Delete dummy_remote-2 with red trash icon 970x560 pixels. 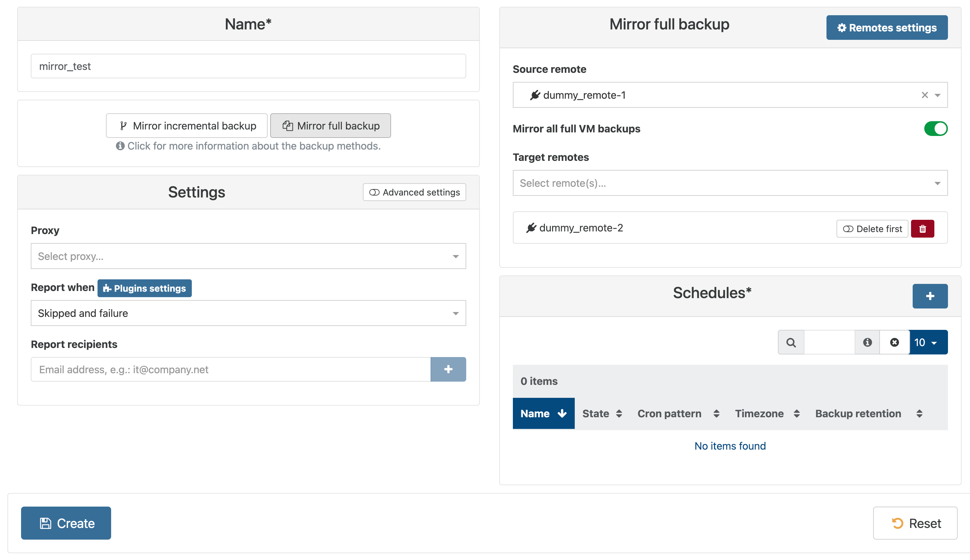tap(922, 229)
